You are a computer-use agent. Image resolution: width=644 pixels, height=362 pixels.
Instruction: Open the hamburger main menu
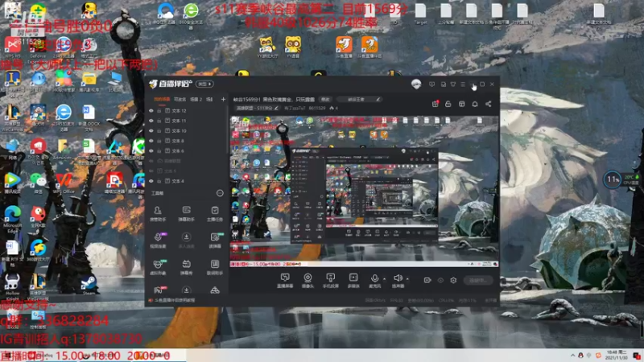point(463,84)
